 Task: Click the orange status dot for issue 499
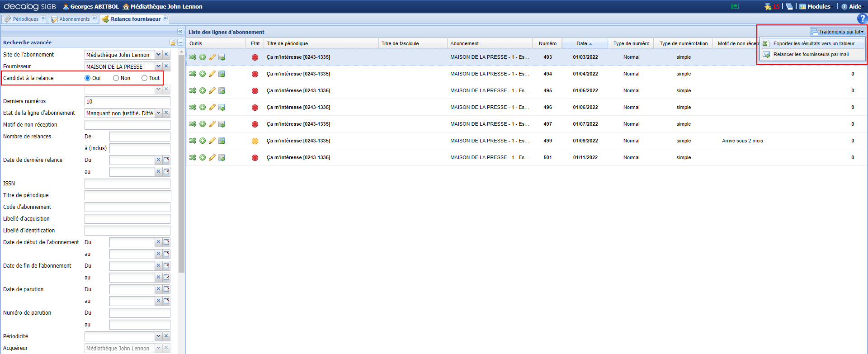(255, 141)
